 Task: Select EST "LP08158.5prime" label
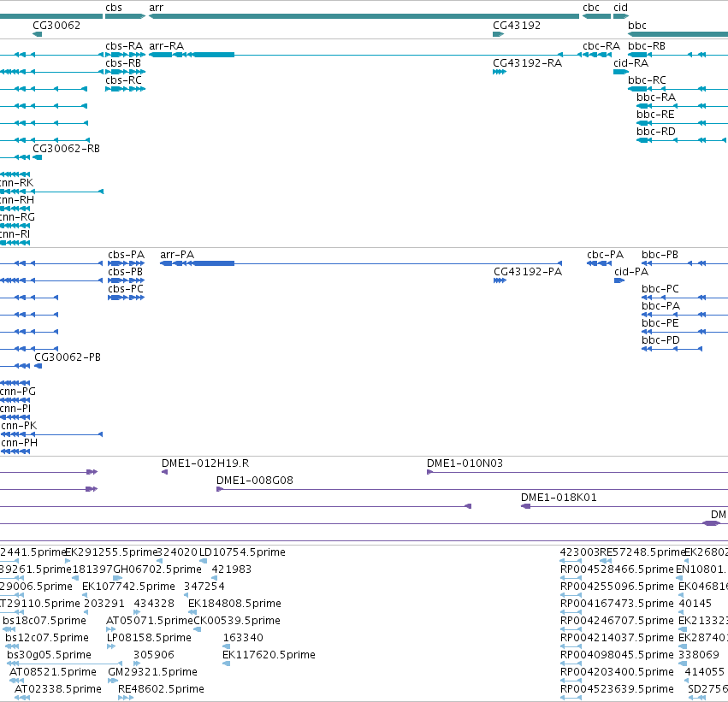(149, 639)
